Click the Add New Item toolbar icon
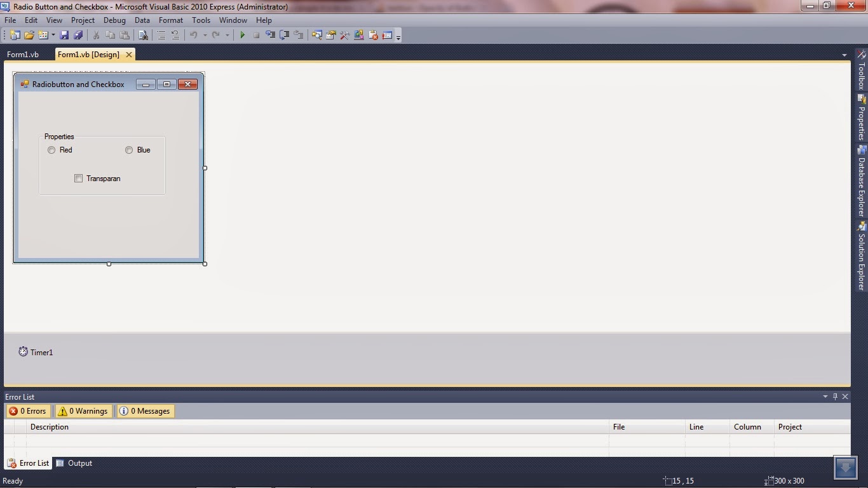Image resolution: width=868 pixels, height=488 pixels. tap(43, 36)
